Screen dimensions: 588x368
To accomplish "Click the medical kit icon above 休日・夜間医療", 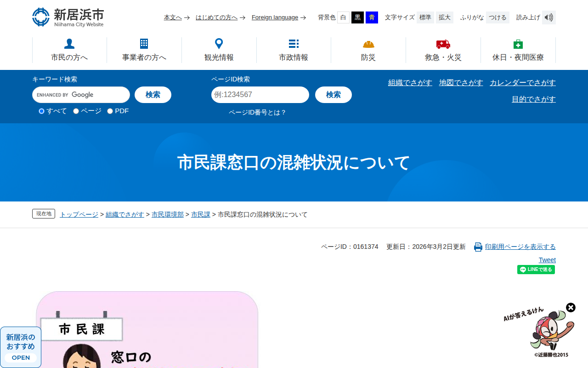I will click(518, 44).
